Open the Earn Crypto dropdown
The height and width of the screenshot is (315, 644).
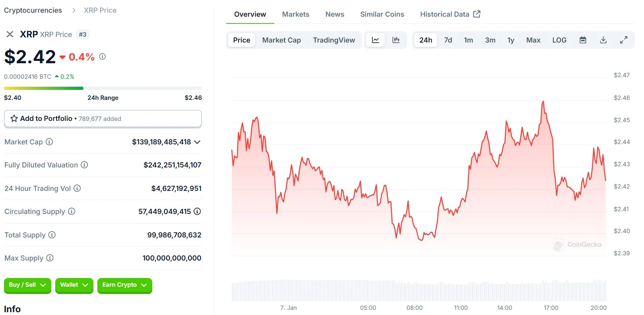coord(124,285)
